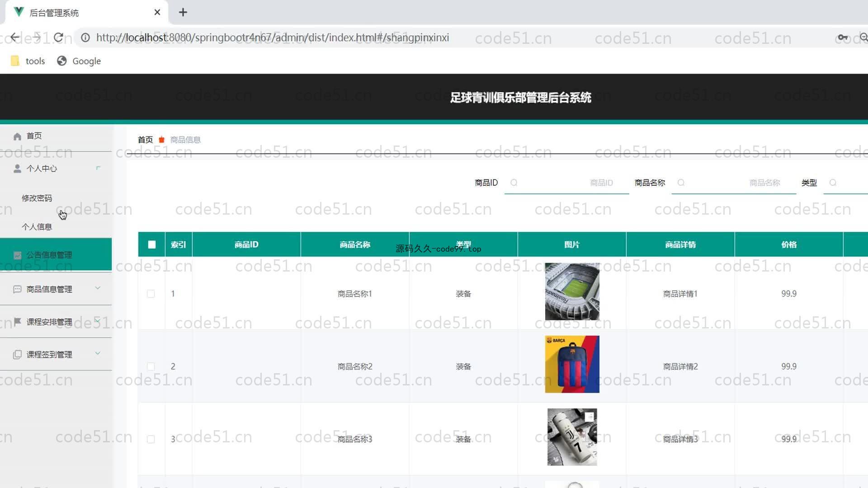
Task: Open the stadium model image thumbnail
Action: (572, 291)
